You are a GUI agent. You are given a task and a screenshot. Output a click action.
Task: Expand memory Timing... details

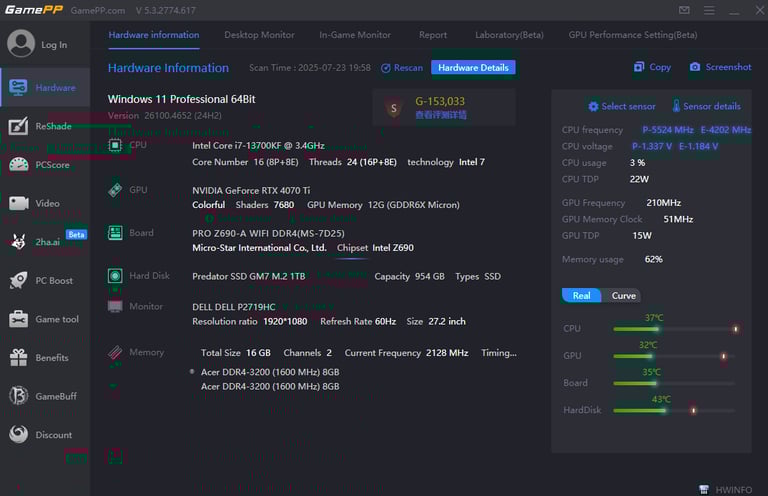point(499,353)
